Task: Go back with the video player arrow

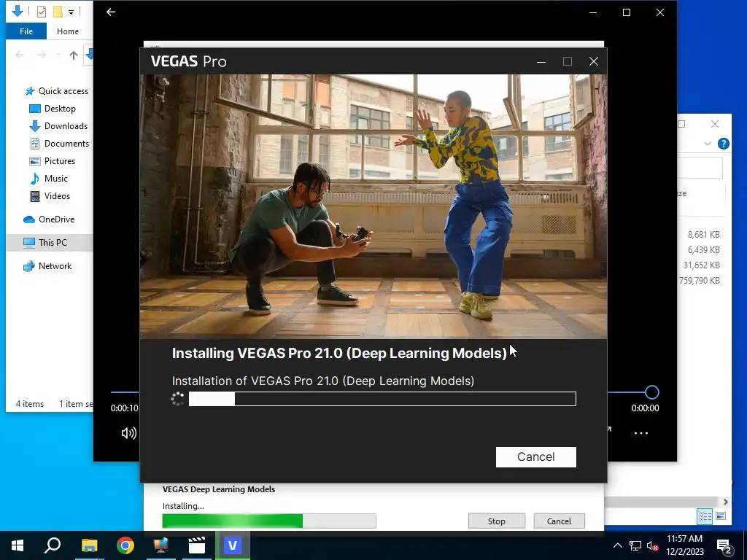Action: [111, 12]
